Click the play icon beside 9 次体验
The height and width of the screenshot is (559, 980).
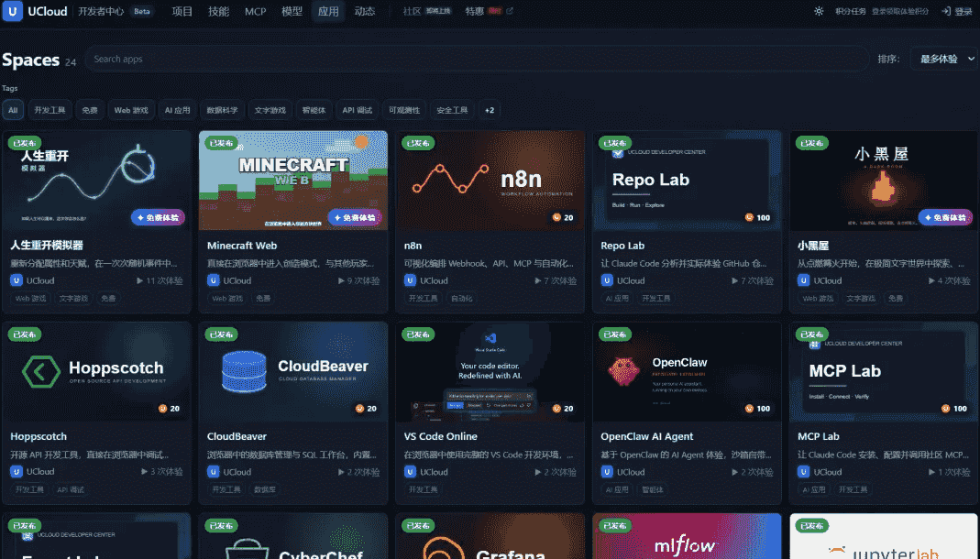coord(341,280)
